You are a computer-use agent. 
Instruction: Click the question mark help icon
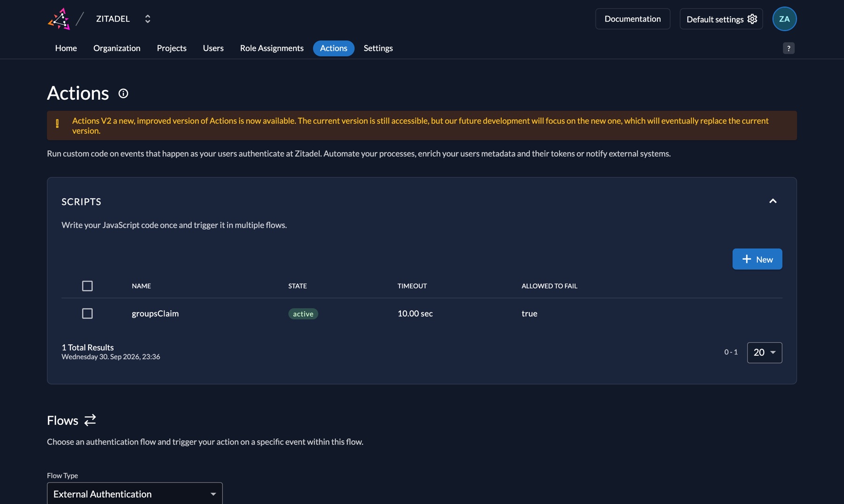[789, 48]
